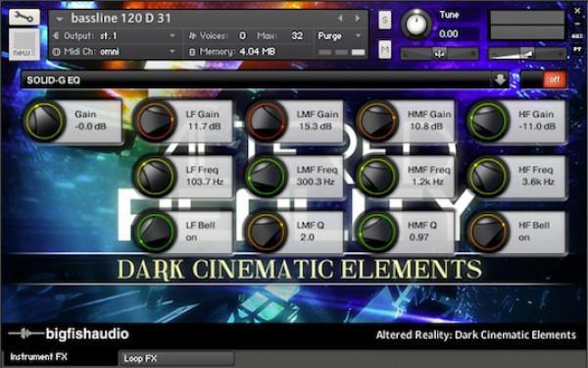
Task: Toggle the LF Bell knob switch
Action: (155, 232)
